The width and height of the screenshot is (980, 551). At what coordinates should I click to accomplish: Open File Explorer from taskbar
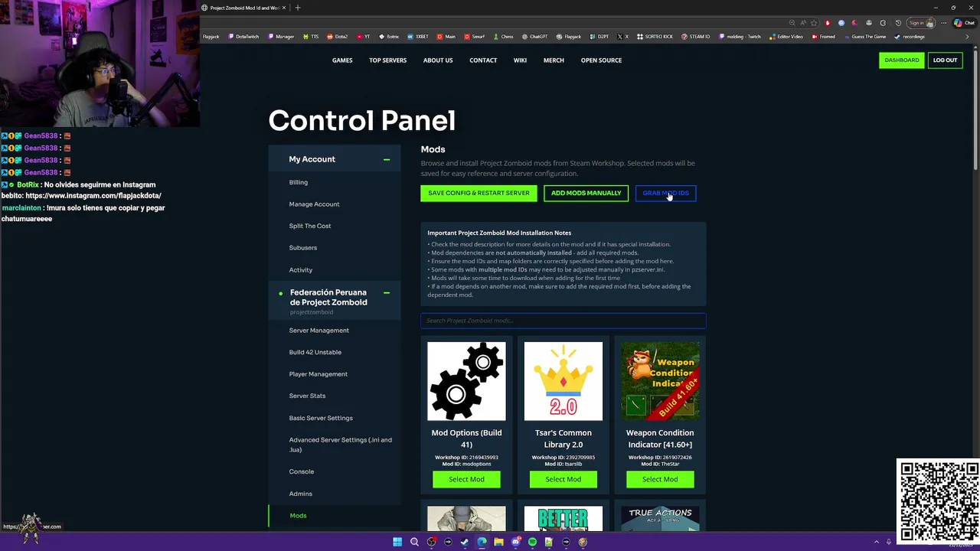pyautogui.click(x=498, y=542)
